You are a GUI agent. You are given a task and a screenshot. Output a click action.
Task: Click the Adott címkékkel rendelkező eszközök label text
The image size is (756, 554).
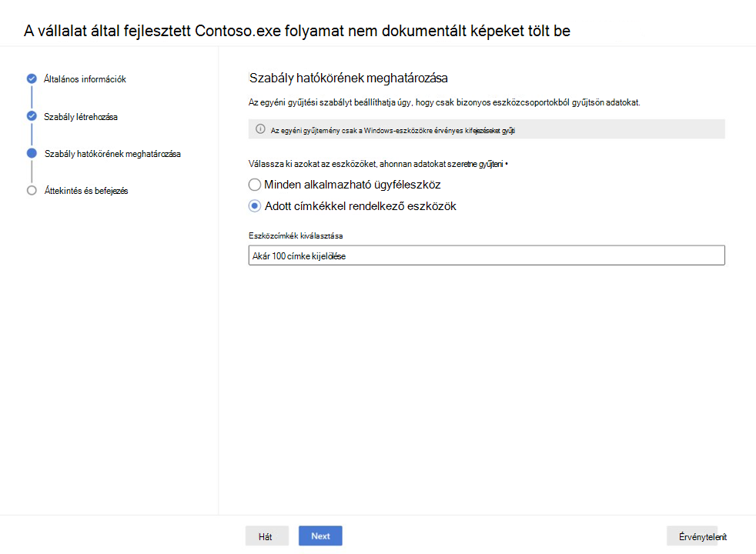click(360, 206)
